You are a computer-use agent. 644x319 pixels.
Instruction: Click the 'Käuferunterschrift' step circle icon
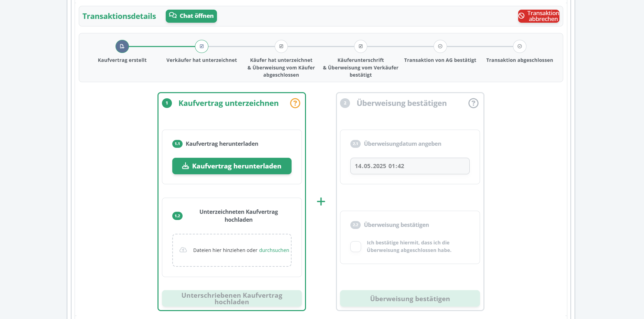click(x=360, y=46)
